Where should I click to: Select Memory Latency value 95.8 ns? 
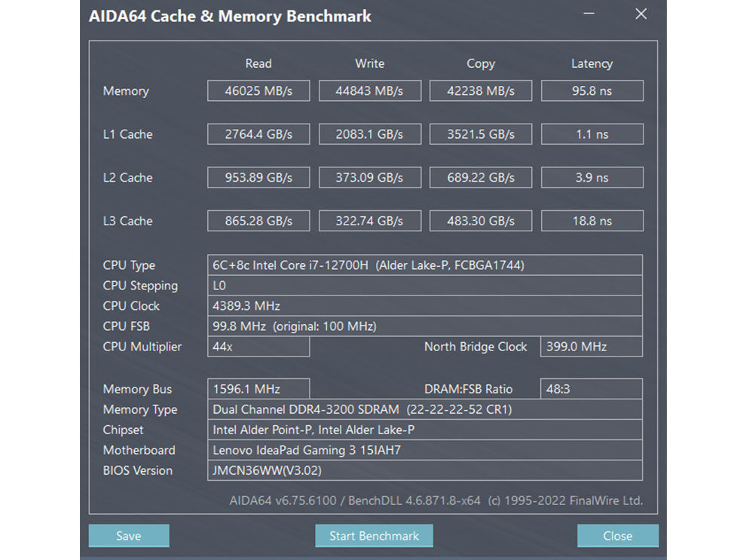(x=592, y=90)
